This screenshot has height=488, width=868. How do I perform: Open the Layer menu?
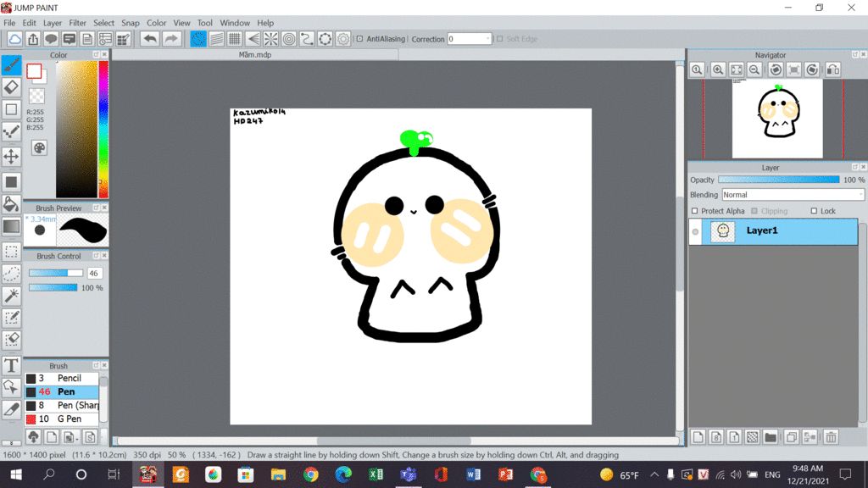(x=52, y=23)
